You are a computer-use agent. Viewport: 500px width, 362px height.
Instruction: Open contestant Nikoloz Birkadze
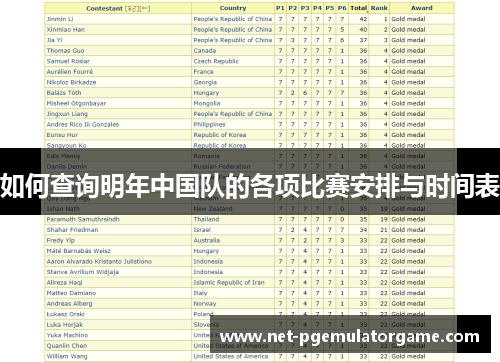coord(71,82)
